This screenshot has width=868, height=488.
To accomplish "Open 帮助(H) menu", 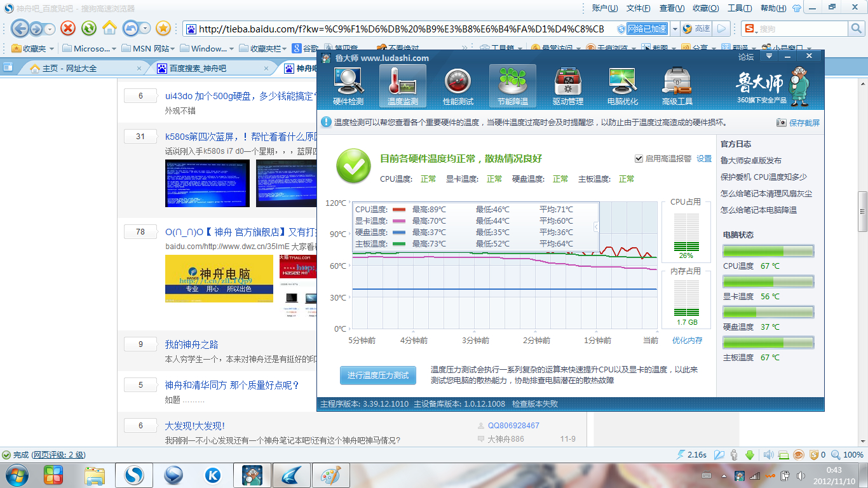I will tap(773, 8).
